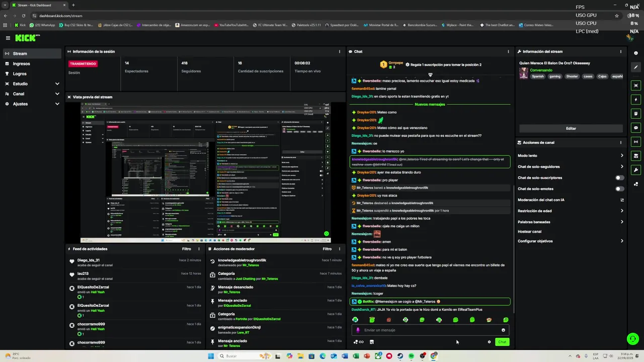Click Hostear canal action
The height and width of the screenshot is (362, 644).
529,232
